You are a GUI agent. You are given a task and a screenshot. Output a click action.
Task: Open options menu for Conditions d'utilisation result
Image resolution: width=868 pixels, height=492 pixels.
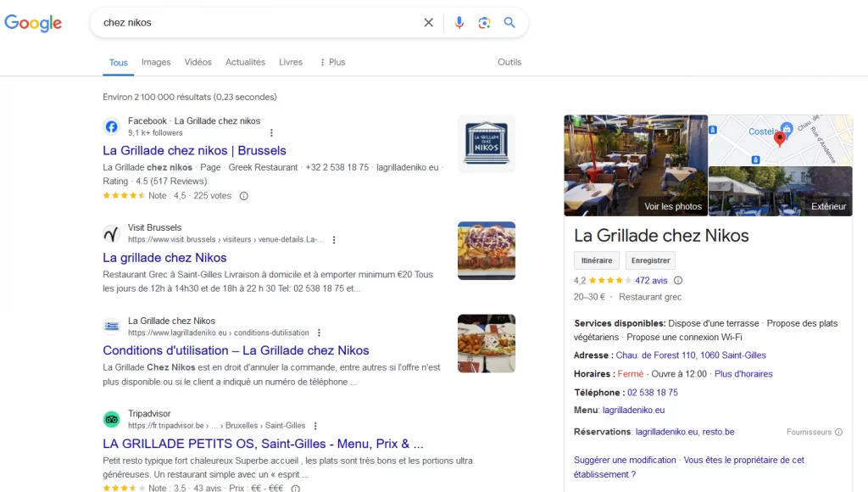coord(319,333)
